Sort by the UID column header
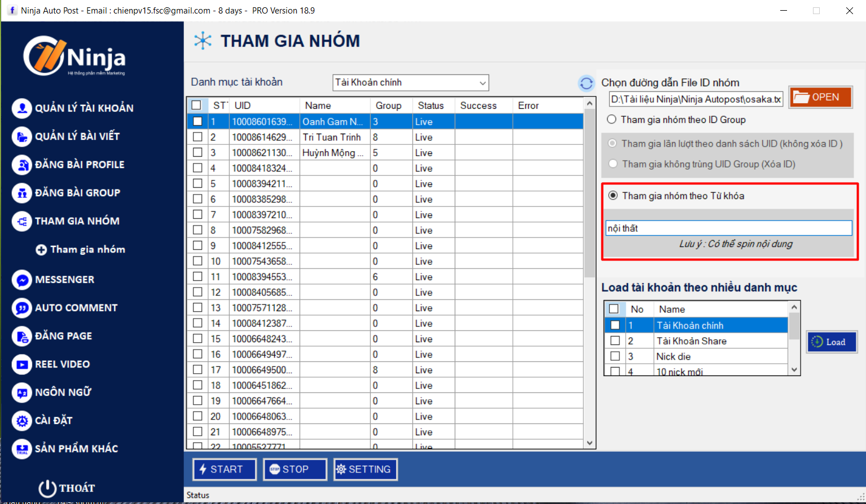Viewport: 866px width, 504px height. point(265,105)
